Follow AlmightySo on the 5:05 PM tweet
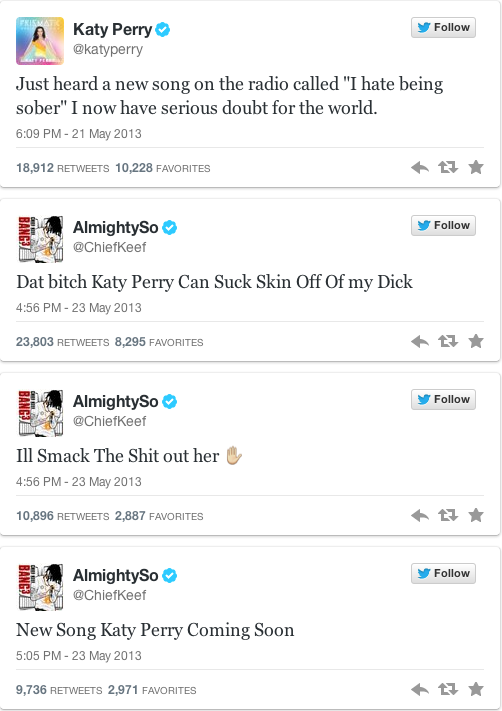The image size is (502, 711). 443,574
